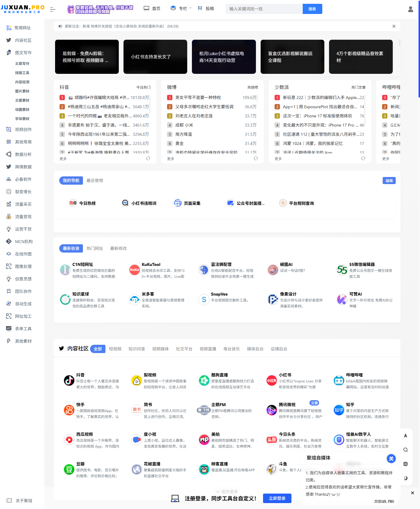
Task: Dismiss the update log notice bar
Action: click(394, 26)
